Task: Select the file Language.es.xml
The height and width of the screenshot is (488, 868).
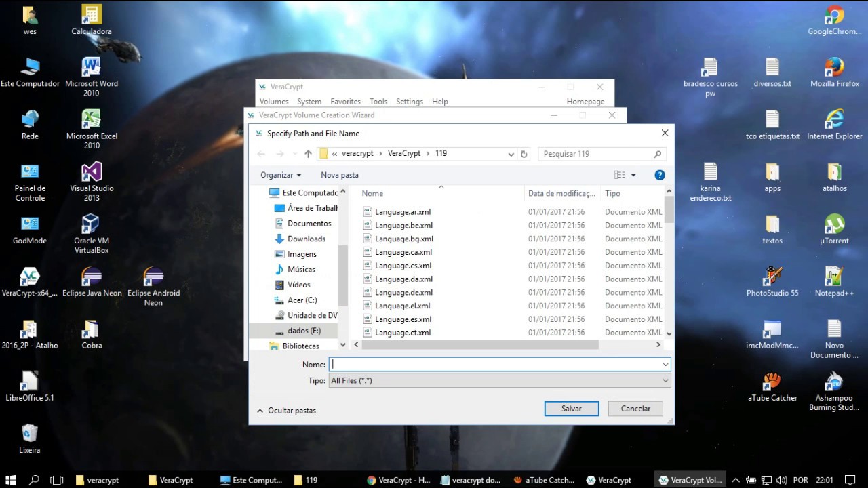Action: coord(403,319)
